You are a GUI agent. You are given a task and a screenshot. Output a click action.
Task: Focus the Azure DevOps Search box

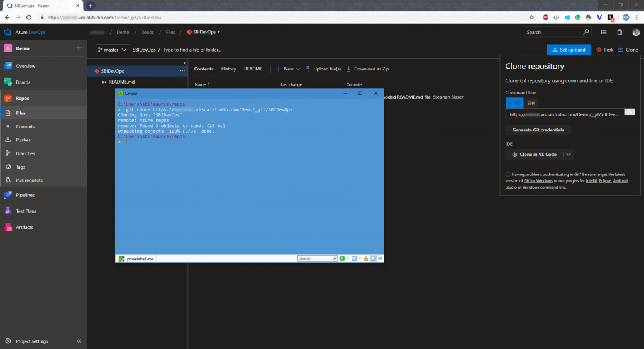tap(557, 32)
